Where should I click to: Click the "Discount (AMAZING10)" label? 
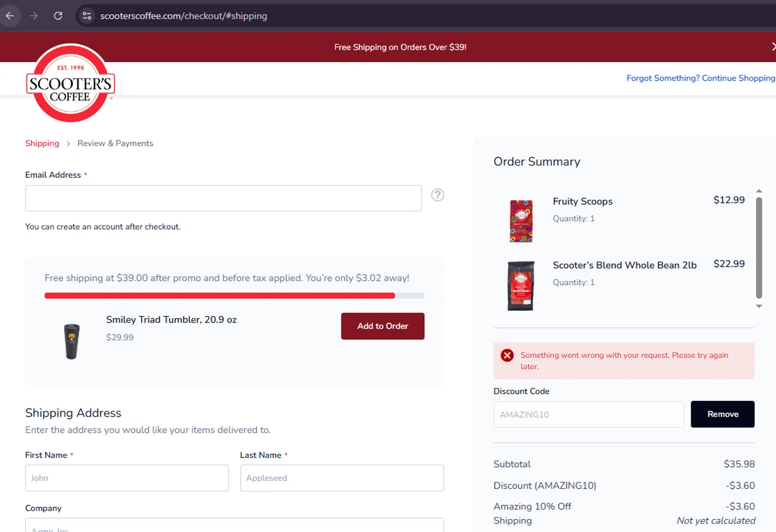point(545,486)
